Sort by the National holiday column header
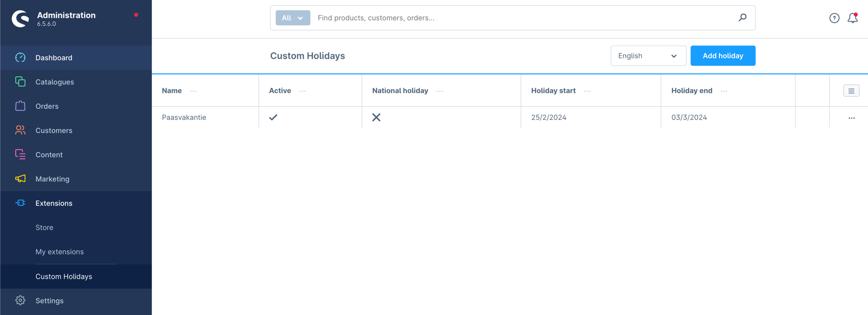The width and height of the screenshot is (868, 315). pyautogui.click(x=400, y=91)
